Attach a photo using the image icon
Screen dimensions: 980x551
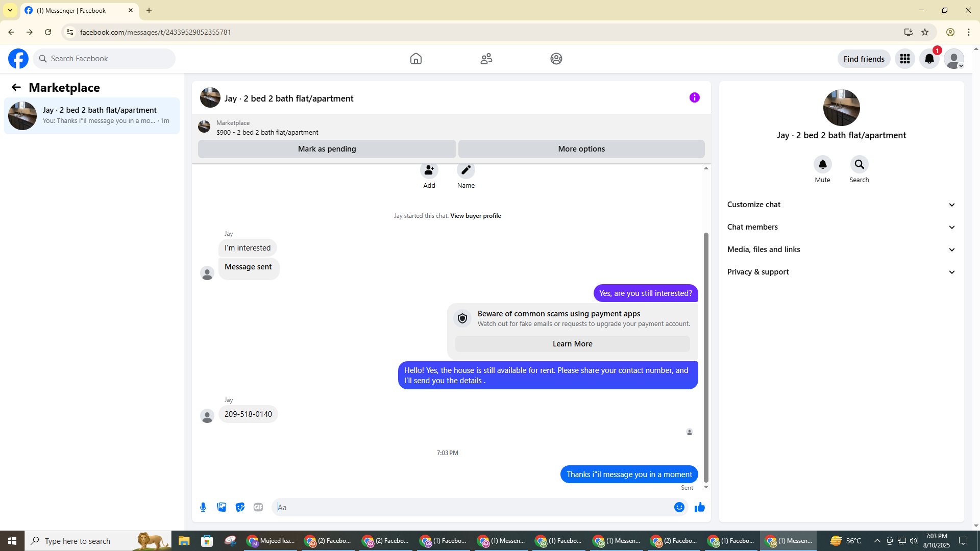pyautogui.click(x=222, y=507)
